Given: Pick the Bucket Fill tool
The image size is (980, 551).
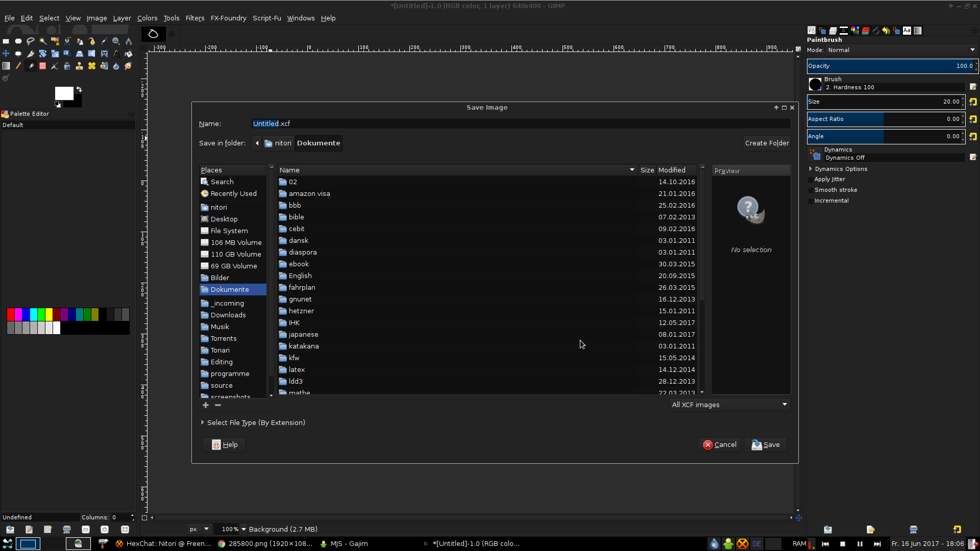Looking at the screenshot, I should tap(129, 54).
